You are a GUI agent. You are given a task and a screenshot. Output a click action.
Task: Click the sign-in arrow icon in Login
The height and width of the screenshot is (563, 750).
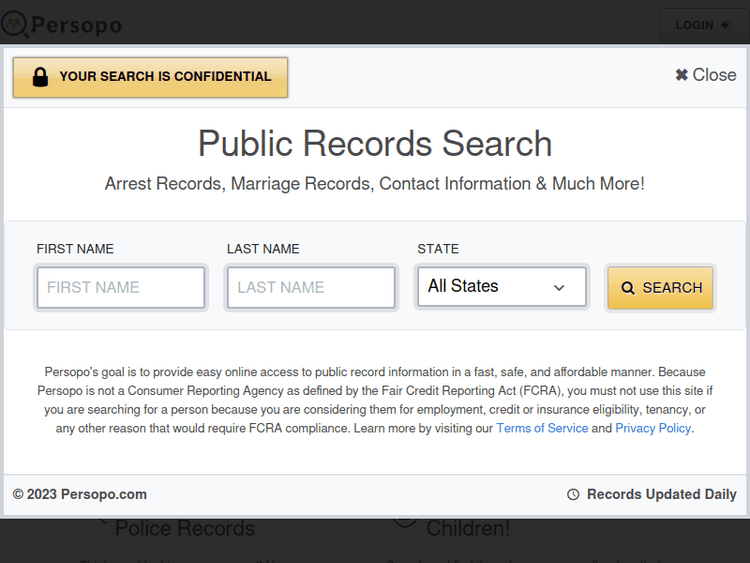point(725,25)
